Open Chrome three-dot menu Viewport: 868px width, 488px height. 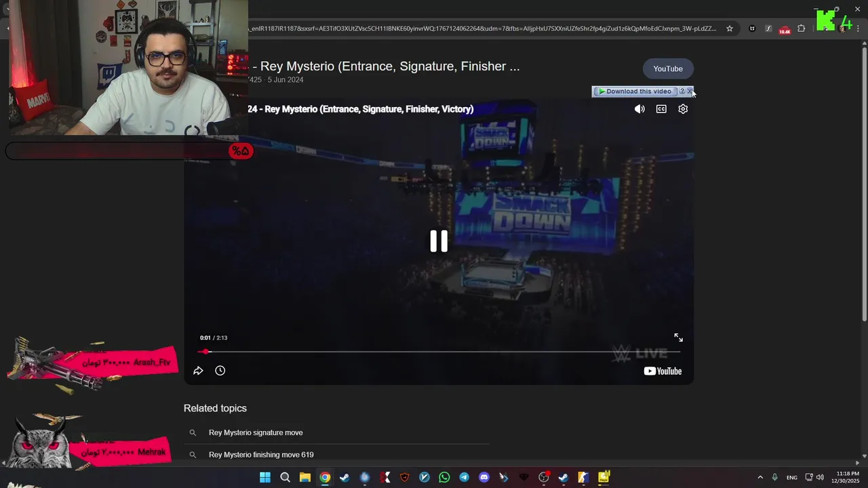click(x=859, y=28)
